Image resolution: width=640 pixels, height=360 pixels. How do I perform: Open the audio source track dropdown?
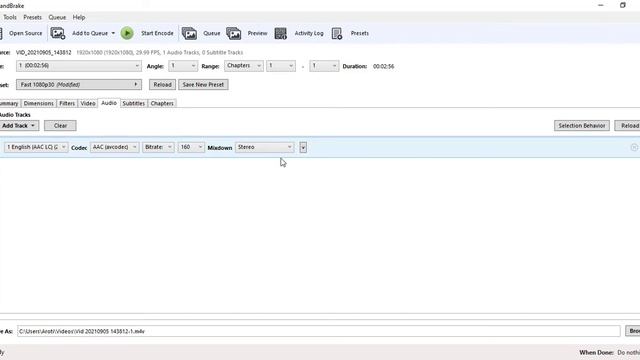(36, 147)
